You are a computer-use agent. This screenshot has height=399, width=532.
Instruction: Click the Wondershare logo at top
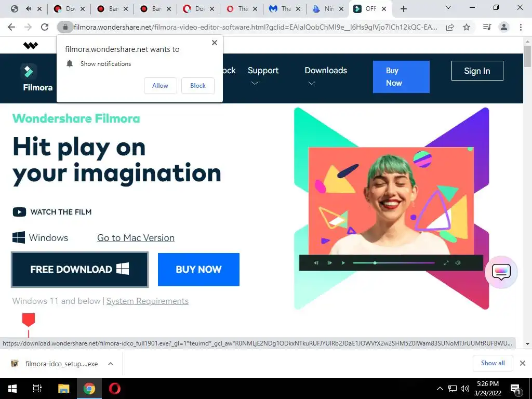pyautogui.click(x=31, y=45)
